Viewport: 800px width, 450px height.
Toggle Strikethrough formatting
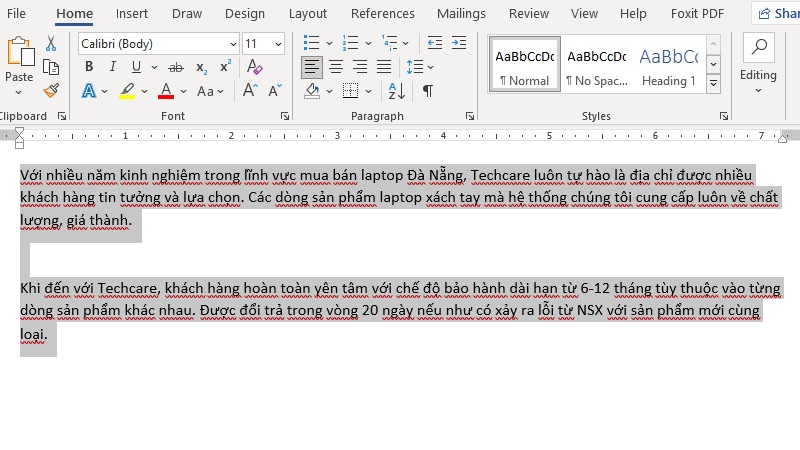(176, 67)
